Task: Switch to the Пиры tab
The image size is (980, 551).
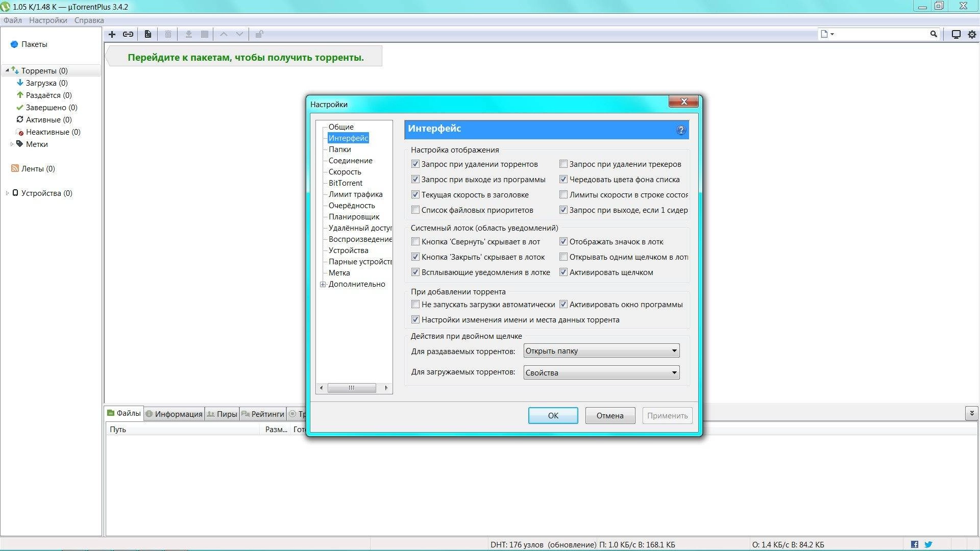Action: pyautogui.click(x=222, y=414)
